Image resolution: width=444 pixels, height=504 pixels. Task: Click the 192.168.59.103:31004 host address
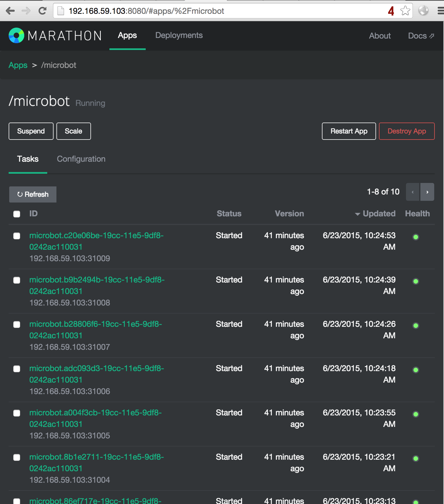coord(70,480)
